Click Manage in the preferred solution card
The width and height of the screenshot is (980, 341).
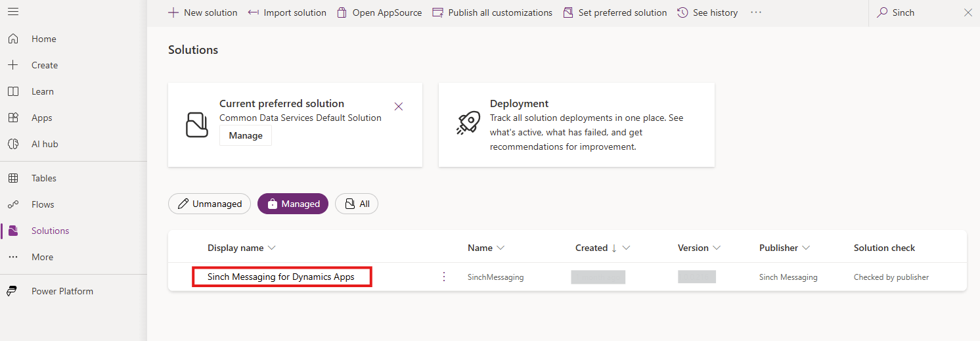point(246,135)
